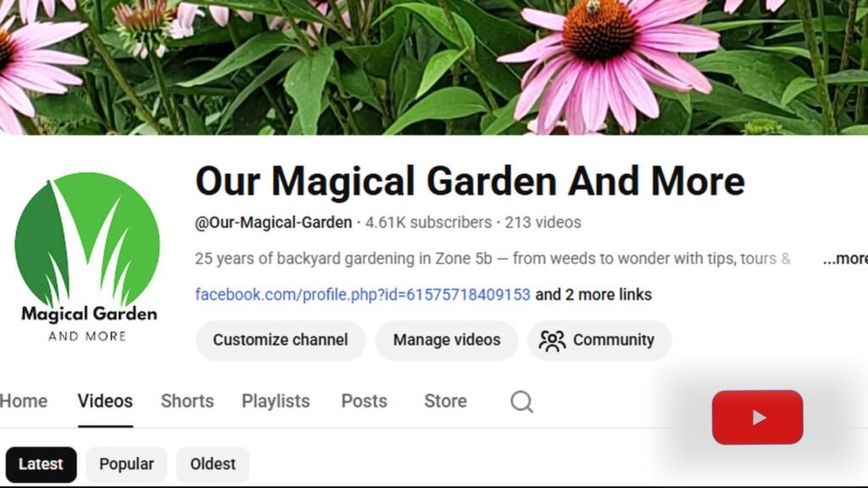
Task: Click the Manage videos button
Action: [x=447, y=341]
